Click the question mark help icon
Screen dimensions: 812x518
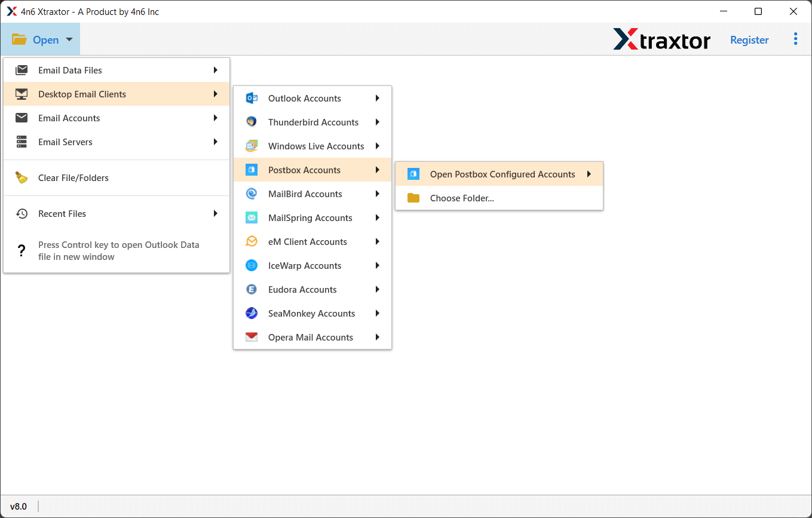[x=22, y=251]
